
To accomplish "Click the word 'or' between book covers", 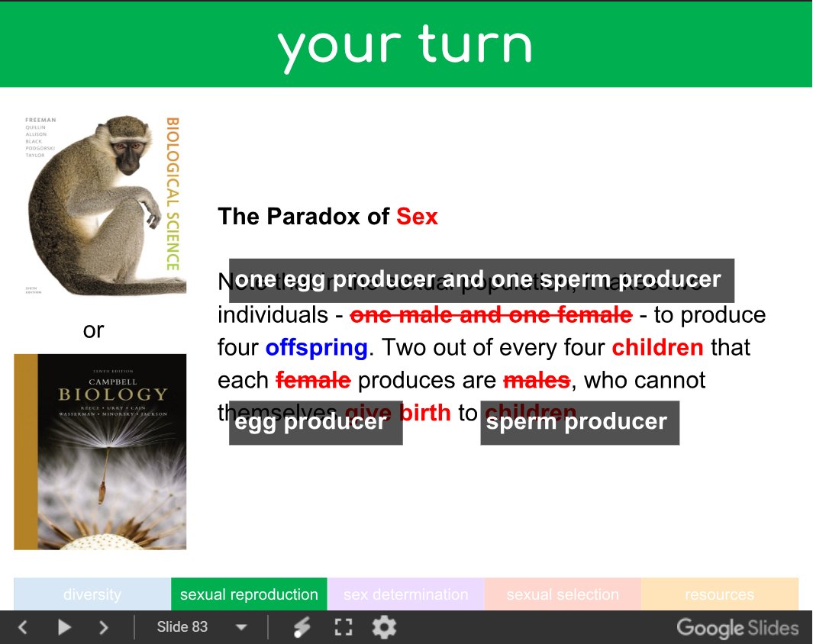I will (x=93, y=330).
